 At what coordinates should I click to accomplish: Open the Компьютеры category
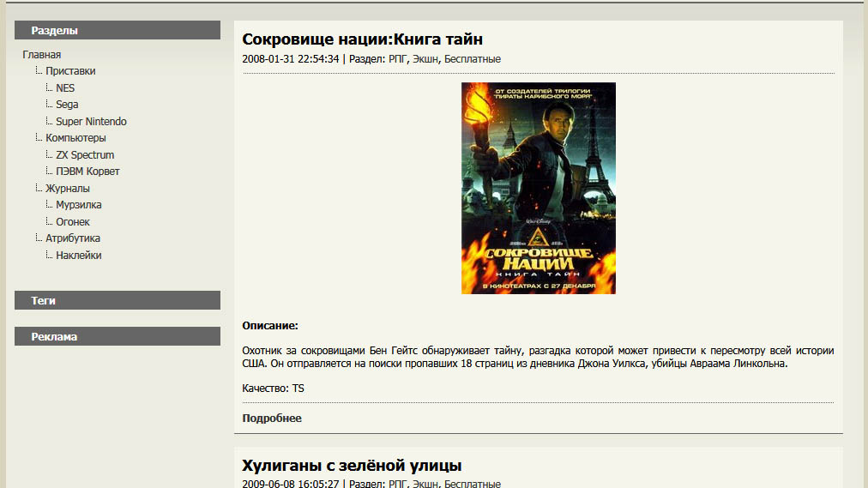coord(75,138)
